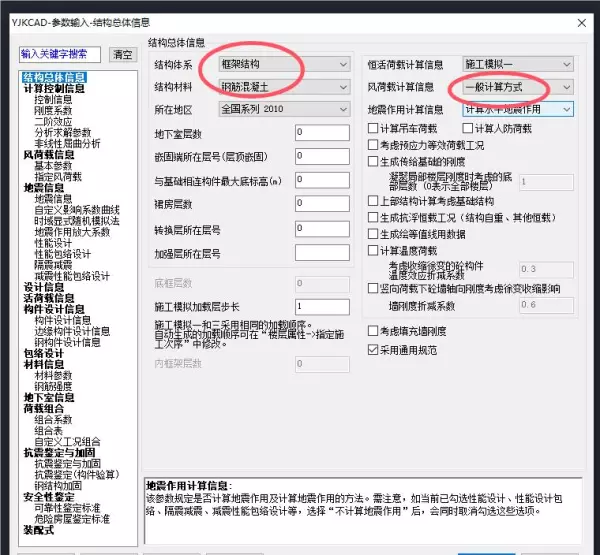Select 钢筋强度 tree item
Viewport: 600px width, 555px height.
pyautogui.click(x=53, y=387)
